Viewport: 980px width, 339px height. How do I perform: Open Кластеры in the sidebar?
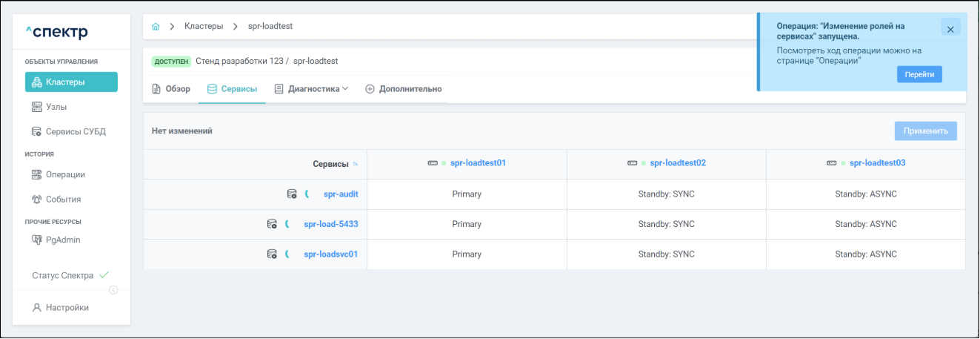[71, 82]
